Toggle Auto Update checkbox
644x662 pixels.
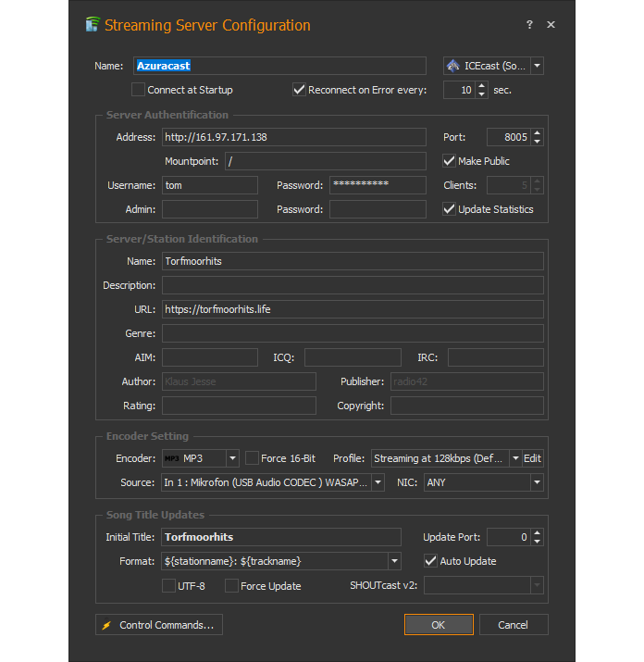pos(430,561)
